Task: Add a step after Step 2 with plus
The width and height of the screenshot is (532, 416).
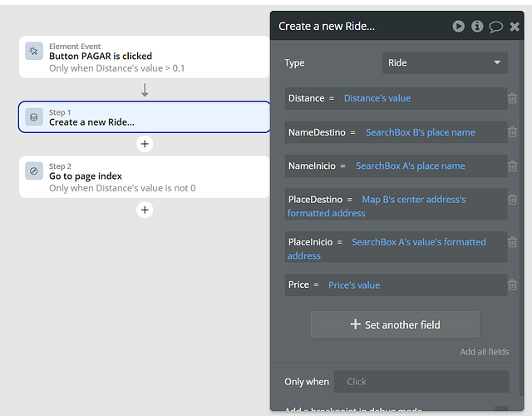Action: tap(145, 210)
